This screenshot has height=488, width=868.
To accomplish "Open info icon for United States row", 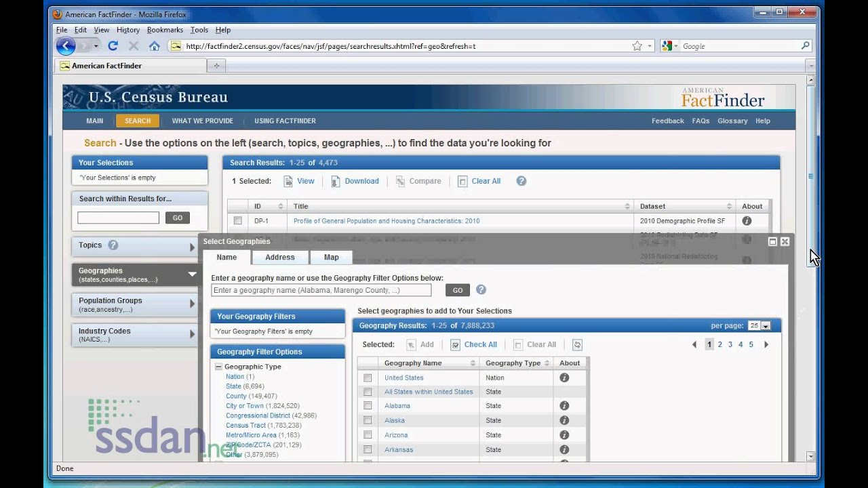I will click(x=564, y=378).
